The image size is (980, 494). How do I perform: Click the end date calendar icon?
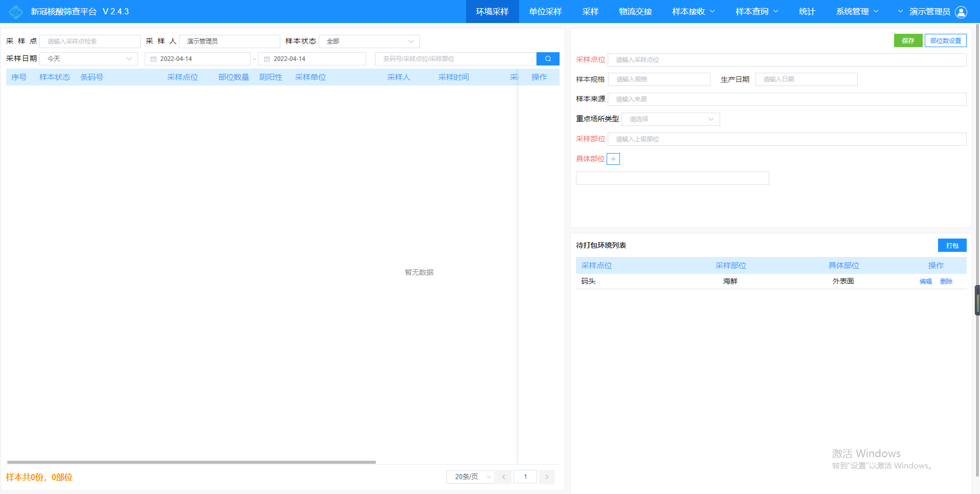point(266,59)
